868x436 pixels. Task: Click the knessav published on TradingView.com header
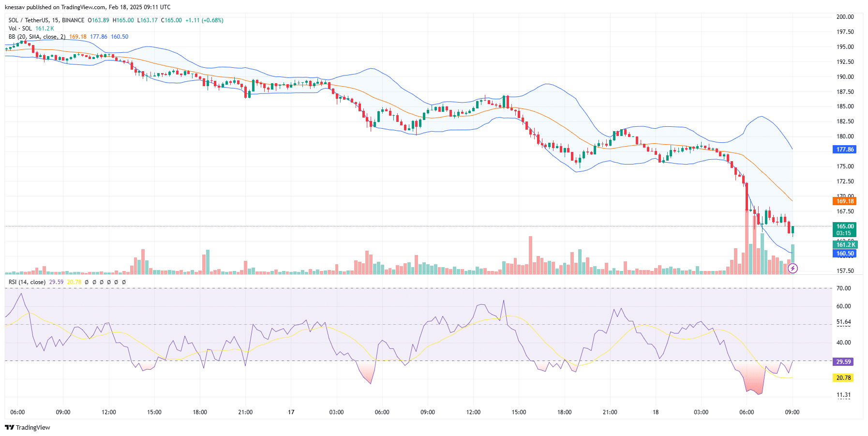point(88,7)
